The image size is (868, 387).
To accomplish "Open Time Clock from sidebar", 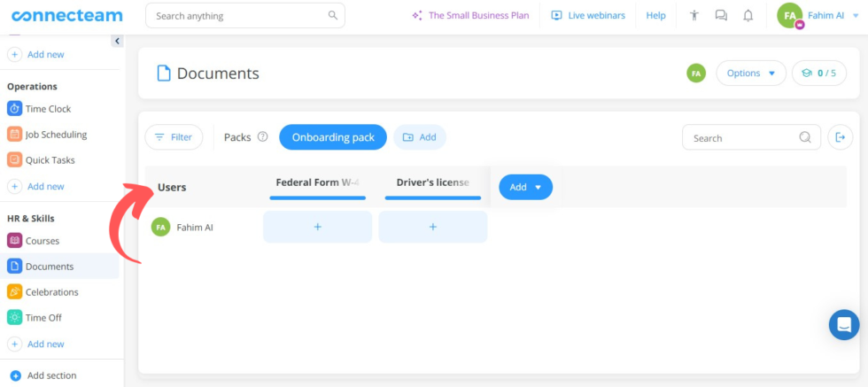I will (x=48, y=109).
